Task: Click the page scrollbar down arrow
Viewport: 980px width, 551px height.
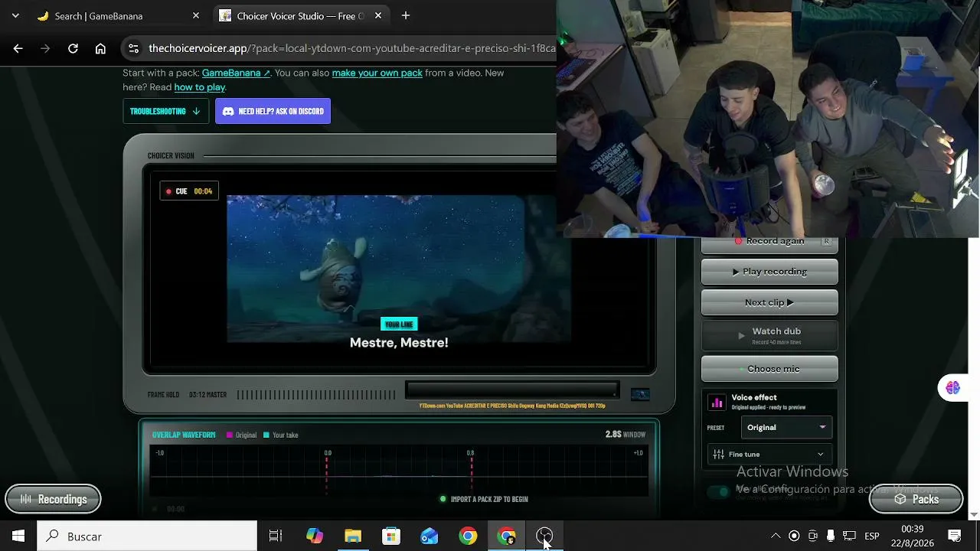Action: [974, 514]
